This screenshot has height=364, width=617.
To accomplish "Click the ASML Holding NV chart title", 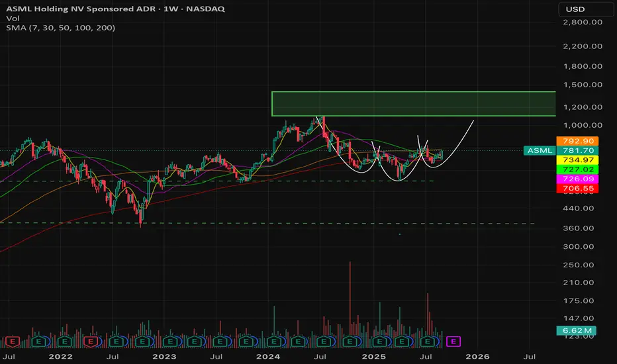I will click(x=115, y=9).
